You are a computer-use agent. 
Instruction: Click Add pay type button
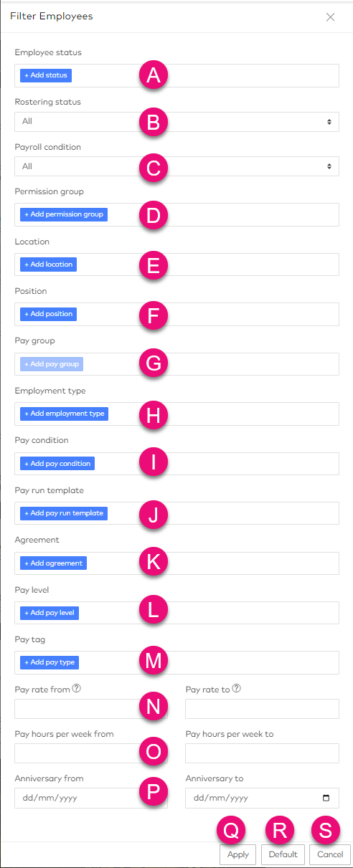[x=50, y=662]
